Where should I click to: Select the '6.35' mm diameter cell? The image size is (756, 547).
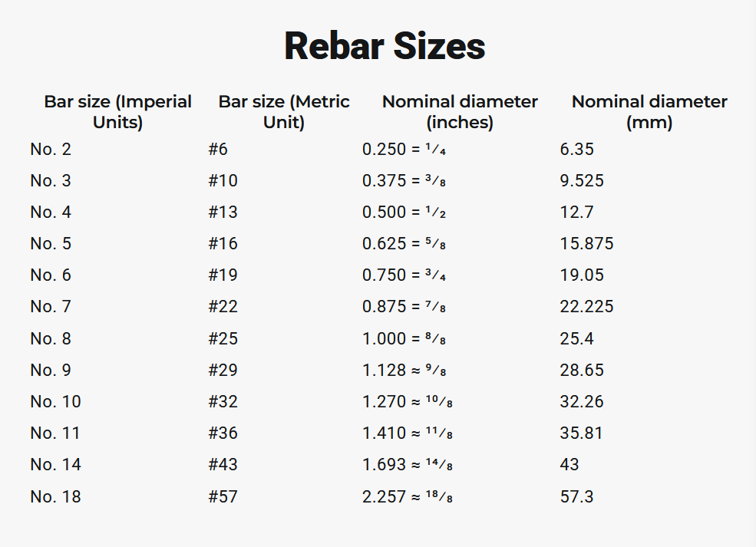576,150
